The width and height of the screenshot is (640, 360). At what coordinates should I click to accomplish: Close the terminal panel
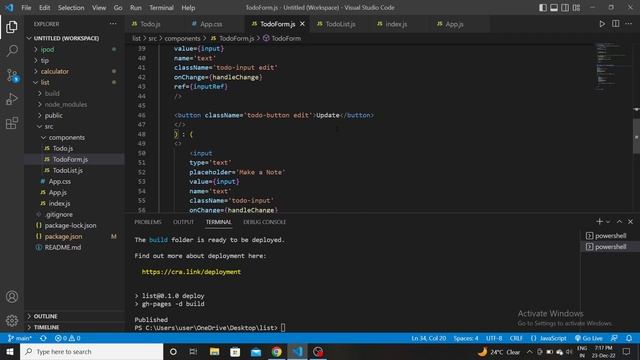point(630,222)
